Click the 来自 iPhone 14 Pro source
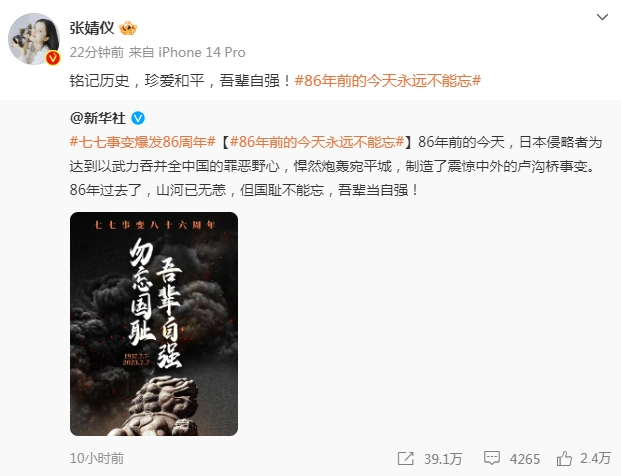The width and height of the screenshot is (621, 476). pos(187,52)
